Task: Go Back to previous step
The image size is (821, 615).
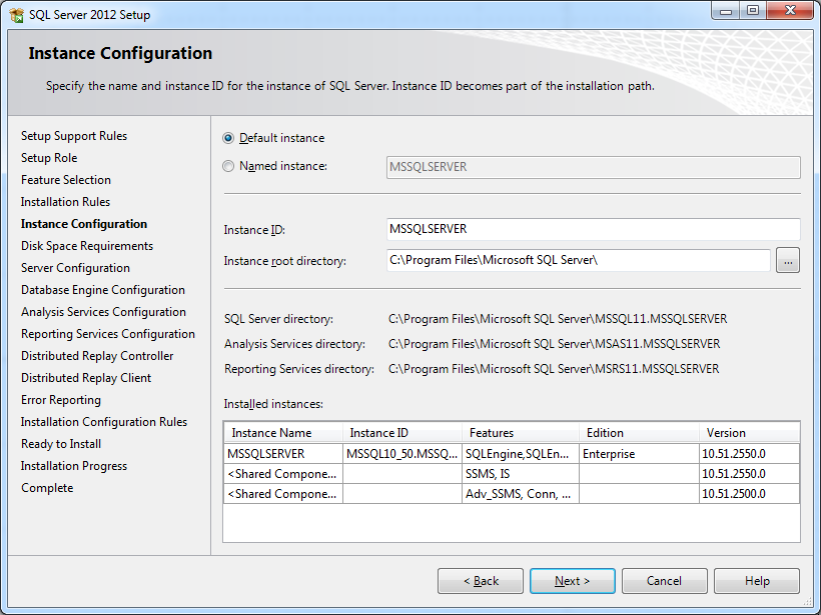Action: 481,581
